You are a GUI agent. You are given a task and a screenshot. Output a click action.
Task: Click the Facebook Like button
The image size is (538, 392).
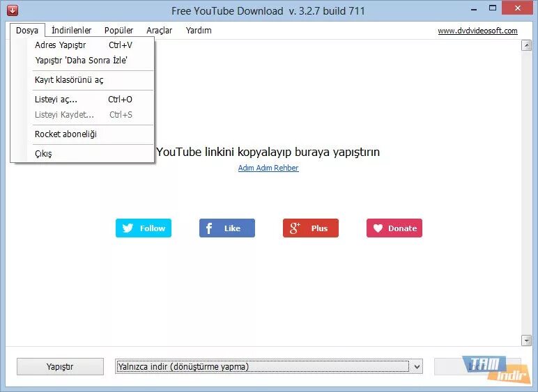click(x=227, y=228)
